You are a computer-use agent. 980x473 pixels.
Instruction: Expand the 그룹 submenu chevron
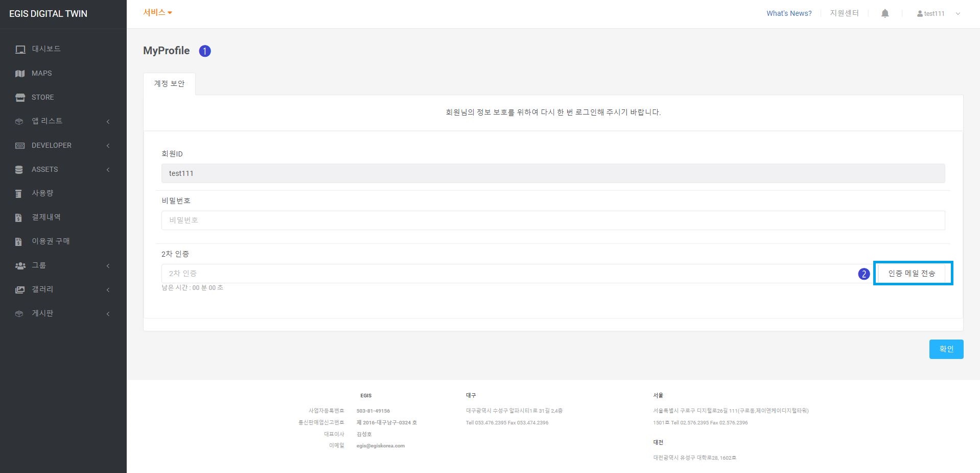[108, 266]
